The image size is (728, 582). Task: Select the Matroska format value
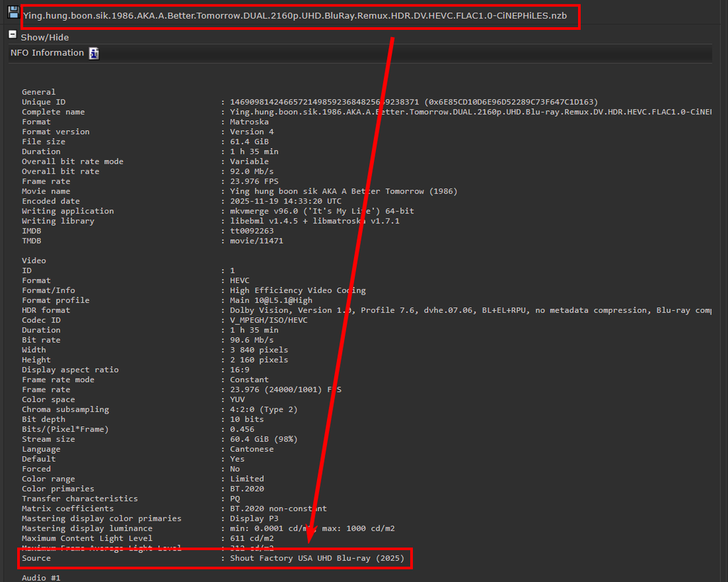point(250,122)
